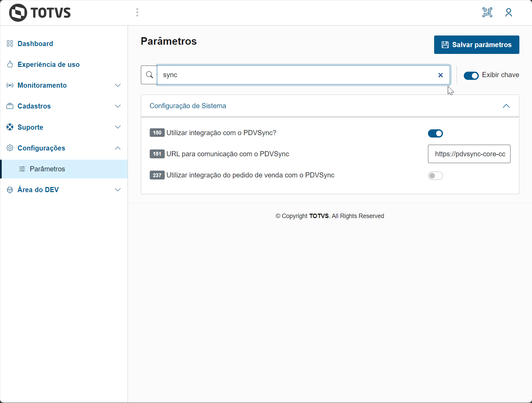Collapse the Configuração de Sistema section
Viewport: 532px width, 403px height.
tap(506, 106)
